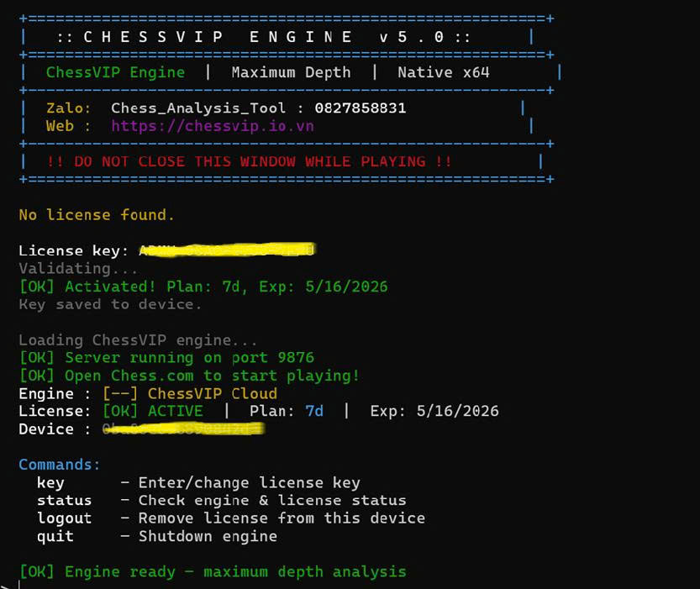
Task: Click the 'License key:' prompt label
Action: (x=73, y=250)
